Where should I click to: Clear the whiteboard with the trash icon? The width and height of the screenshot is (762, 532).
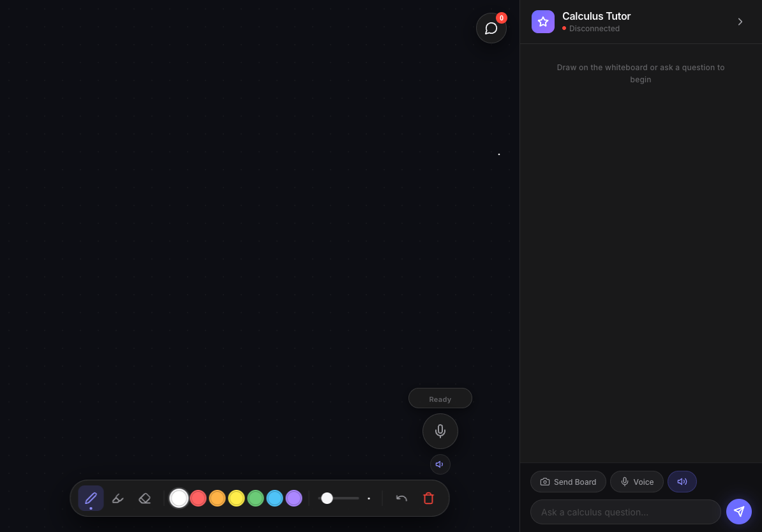[428, 498]
